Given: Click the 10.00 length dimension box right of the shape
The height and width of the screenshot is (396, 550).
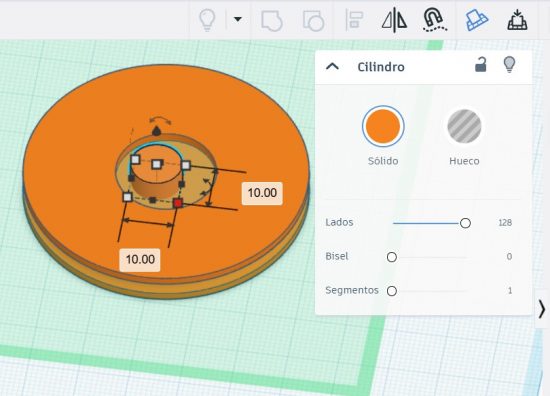Looking at the screenshot, I should click(262, 193).
